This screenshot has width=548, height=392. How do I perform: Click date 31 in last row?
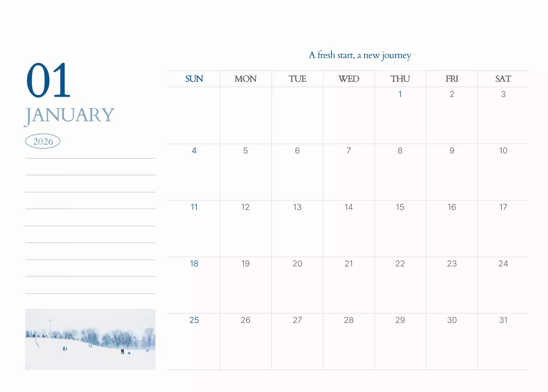(x=503, y=320)
